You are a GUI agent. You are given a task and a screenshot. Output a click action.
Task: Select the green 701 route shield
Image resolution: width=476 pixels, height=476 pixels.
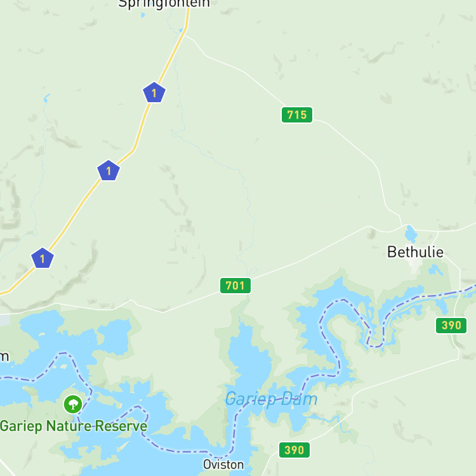click(x=235, y=286)
